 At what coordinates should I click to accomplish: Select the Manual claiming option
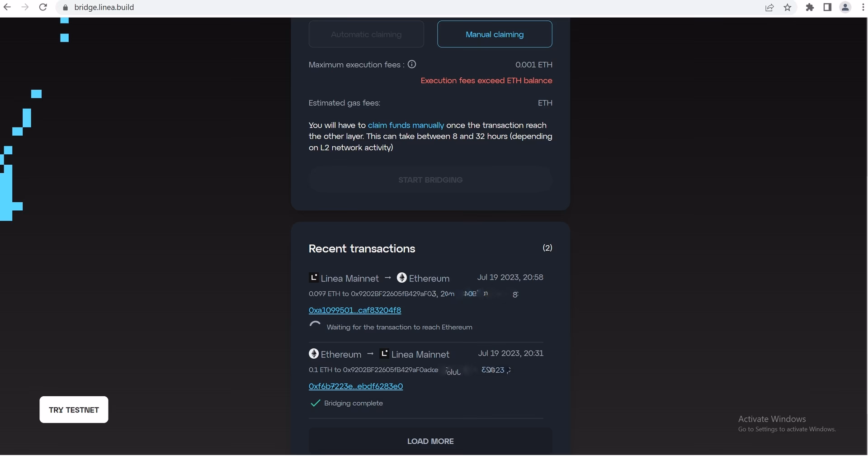pyautogui.click(x=495, y=34)
